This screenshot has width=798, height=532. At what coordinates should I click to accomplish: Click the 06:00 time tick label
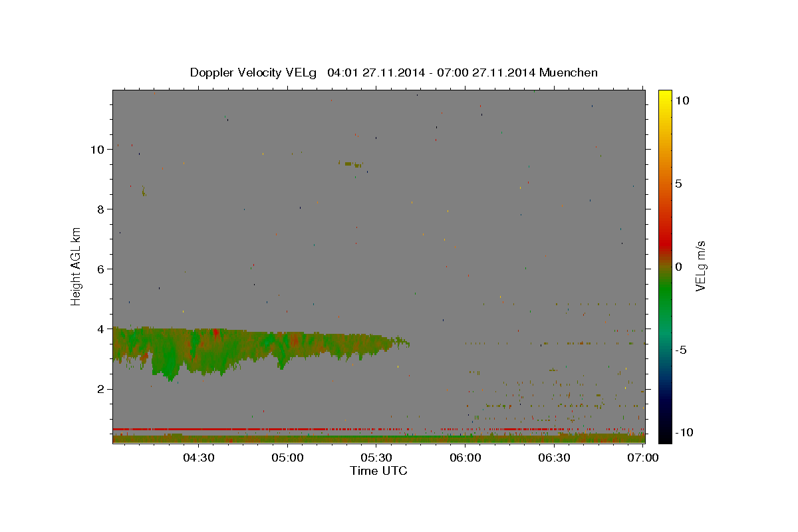coord(465,458)
